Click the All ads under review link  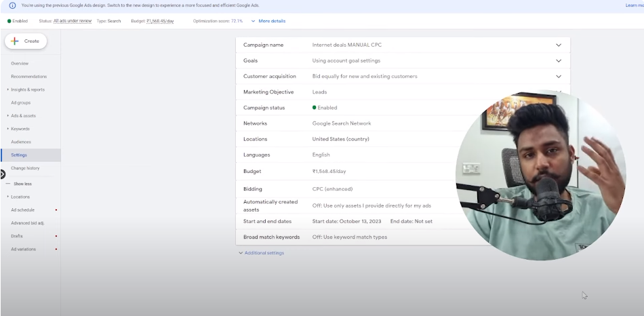[x=73, y=21]
